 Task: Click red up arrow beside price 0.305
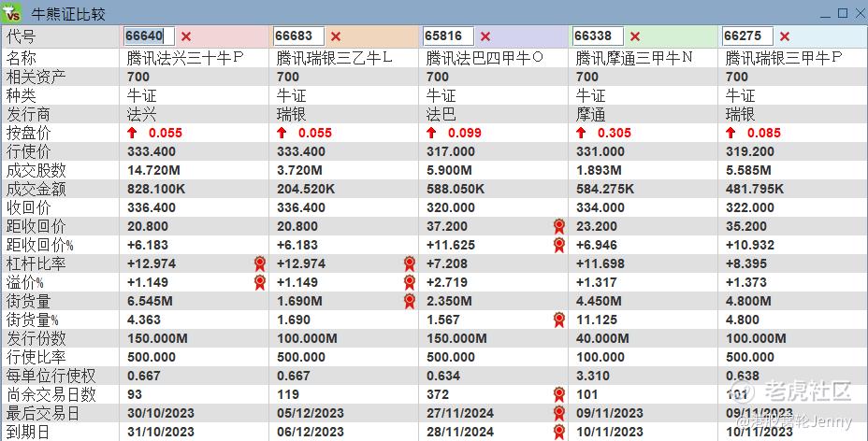[x=581, y=133]
